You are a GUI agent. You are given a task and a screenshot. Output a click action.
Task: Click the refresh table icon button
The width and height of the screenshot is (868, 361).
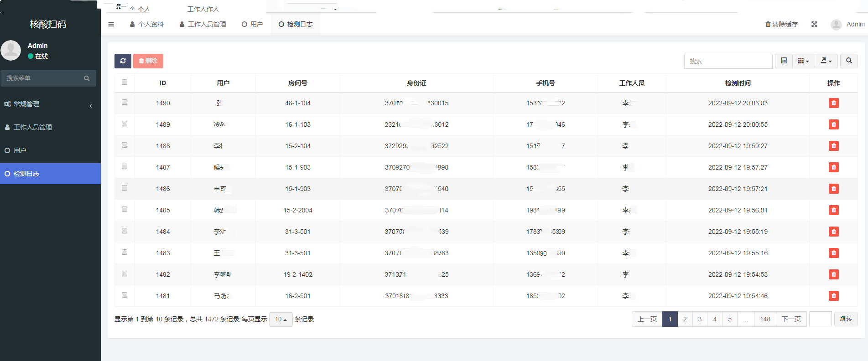123,61
